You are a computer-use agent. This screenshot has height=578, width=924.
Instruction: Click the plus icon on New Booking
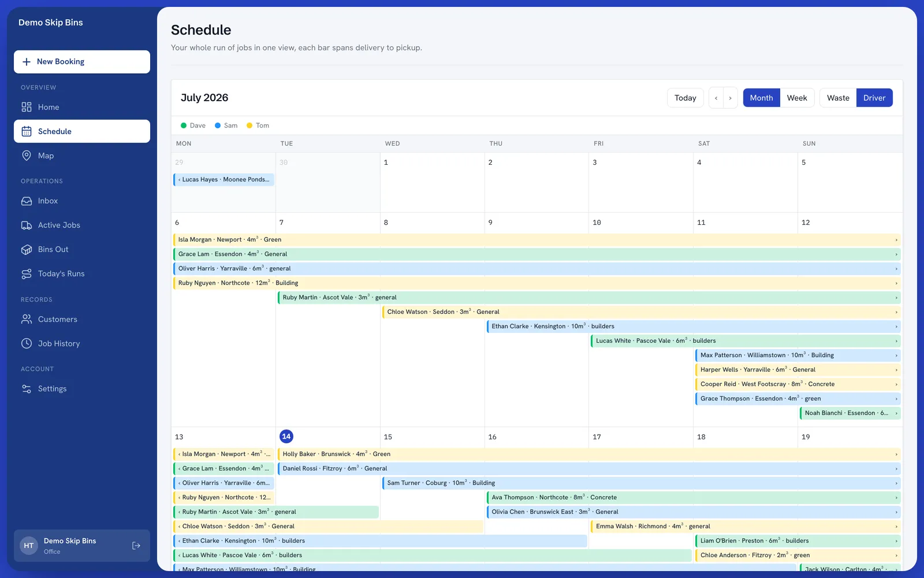point(27,62)
